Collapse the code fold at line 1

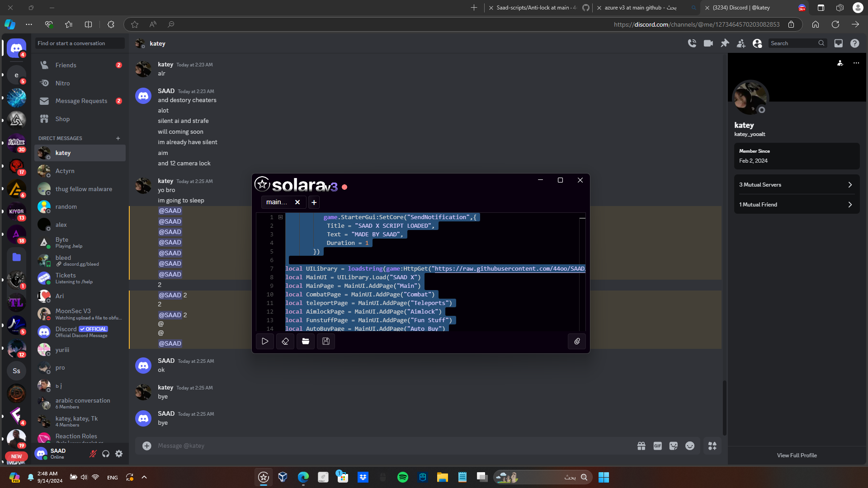[280, 217]
